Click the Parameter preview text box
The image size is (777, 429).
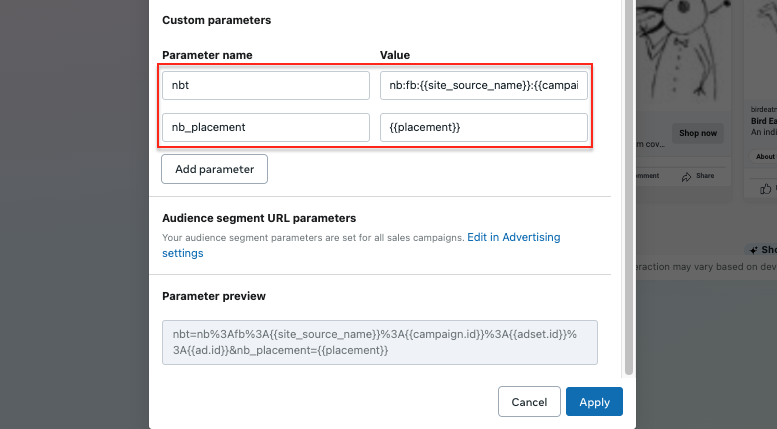pyautogui.click(x=379, y=342)
